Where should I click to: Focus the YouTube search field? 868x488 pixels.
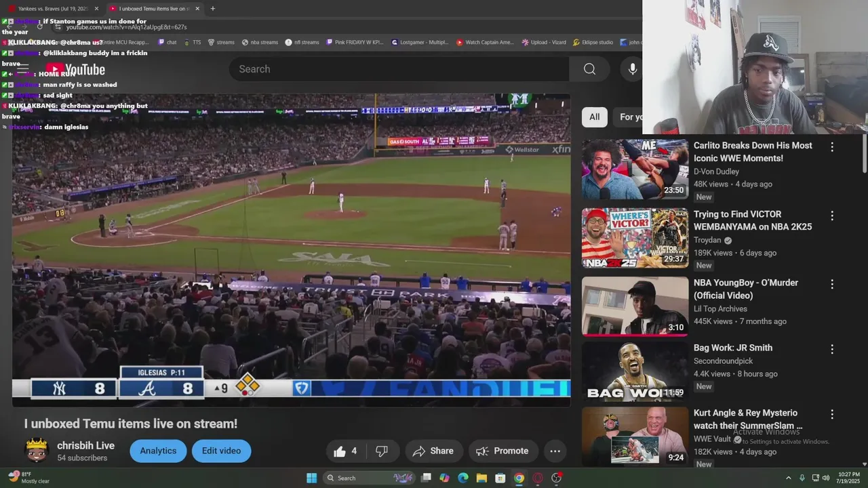pyautogui.click(x=399, y=69)
